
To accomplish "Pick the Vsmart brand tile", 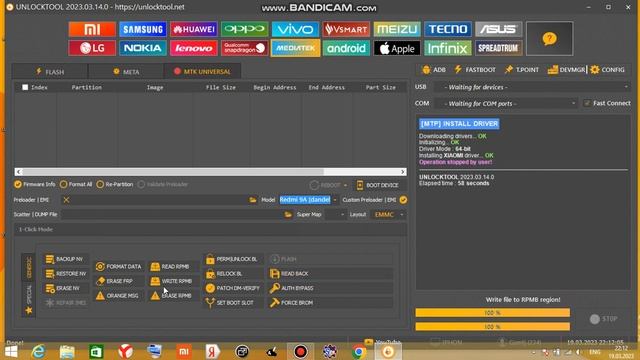I will tap(346, 29).
